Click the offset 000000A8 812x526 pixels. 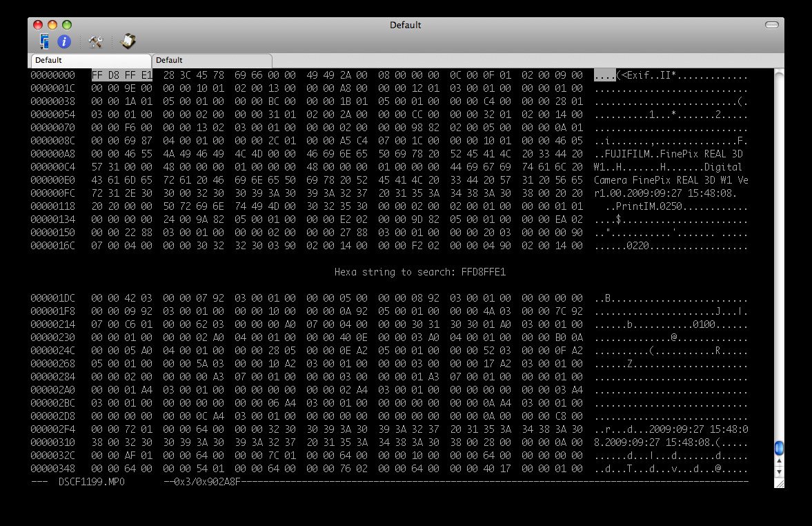point(52,154)
